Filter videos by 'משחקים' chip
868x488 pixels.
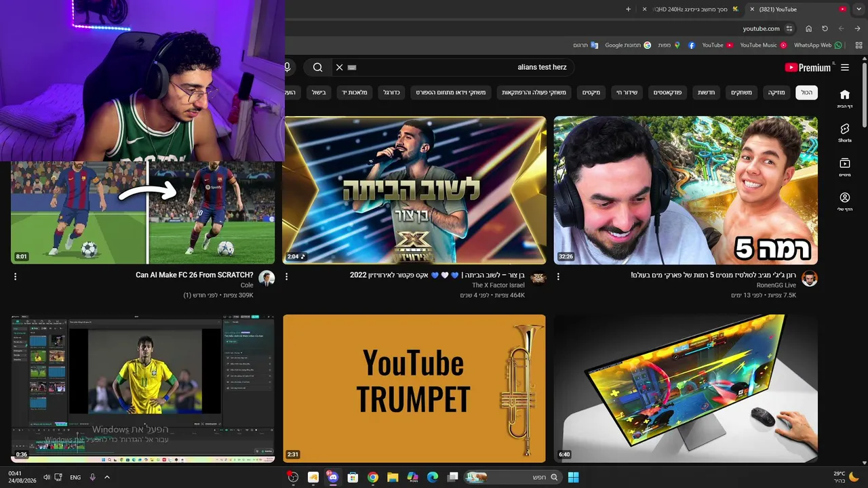pos(741,92)
